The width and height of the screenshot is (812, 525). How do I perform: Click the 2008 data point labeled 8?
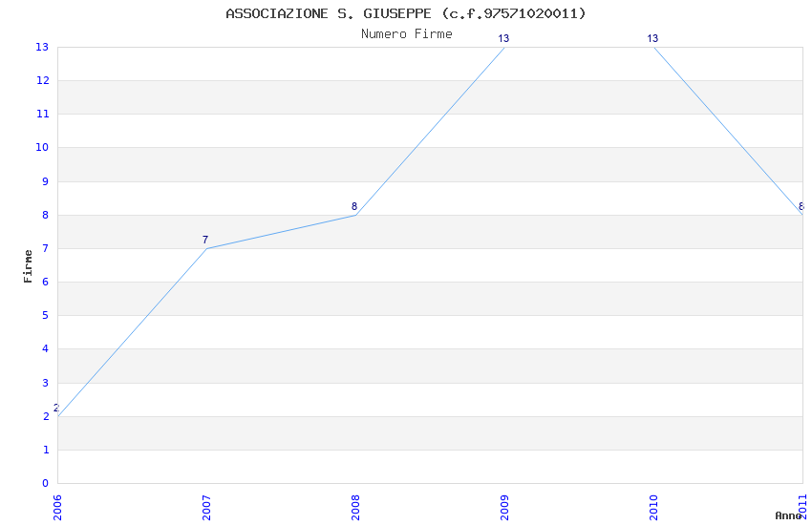click(x=355, y=215)
